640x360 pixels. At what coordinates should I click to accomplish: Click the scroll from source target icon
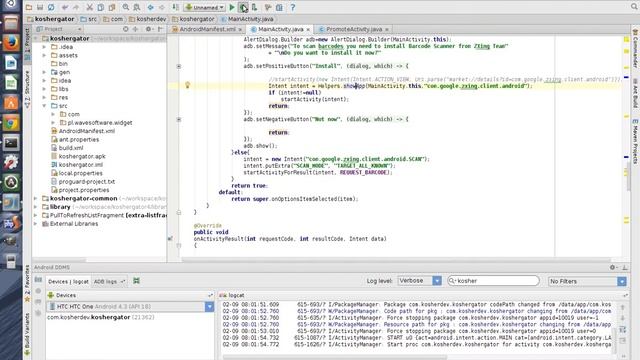click(126, 29)
